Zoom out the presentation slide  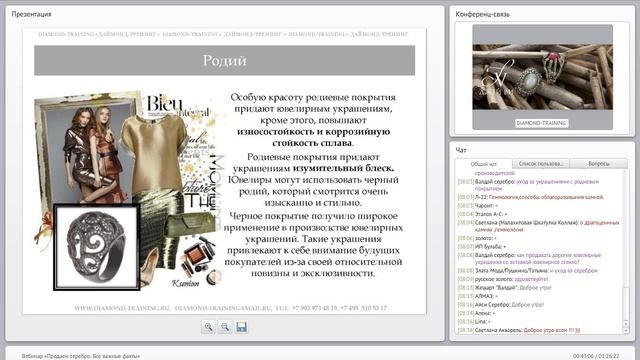coord(225,327)
